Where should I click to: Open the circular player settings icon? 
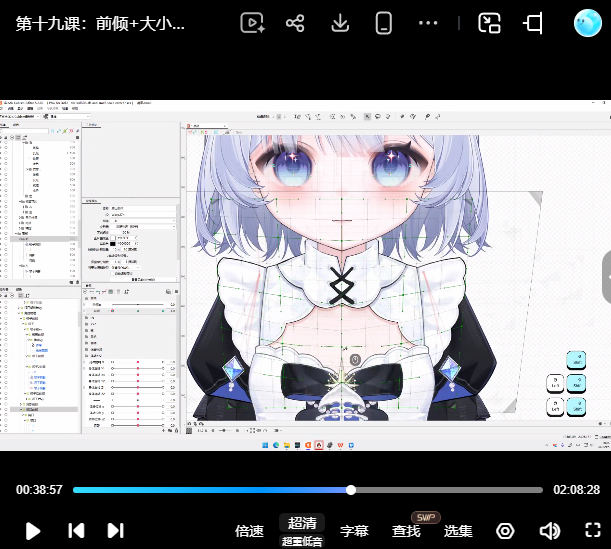[x=505, y=531]
